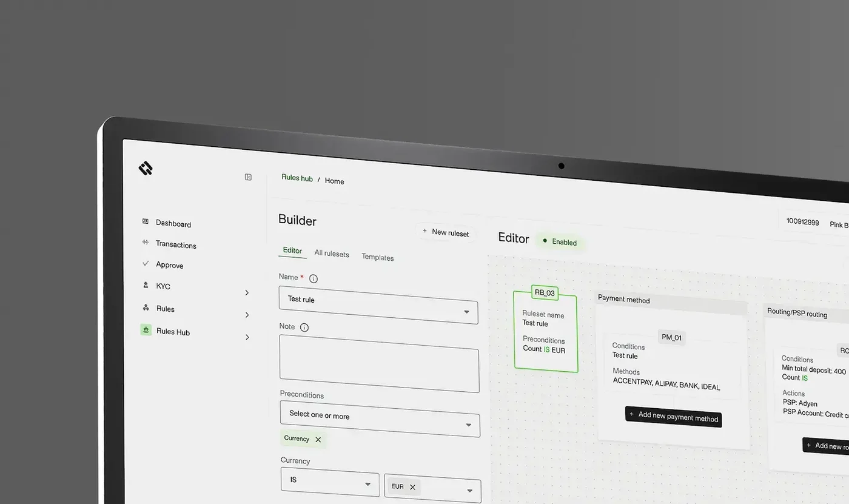Click the info icon next to Name
Image resolution: width=849 pixels, height=504 pixels.
tap(314, 279)
